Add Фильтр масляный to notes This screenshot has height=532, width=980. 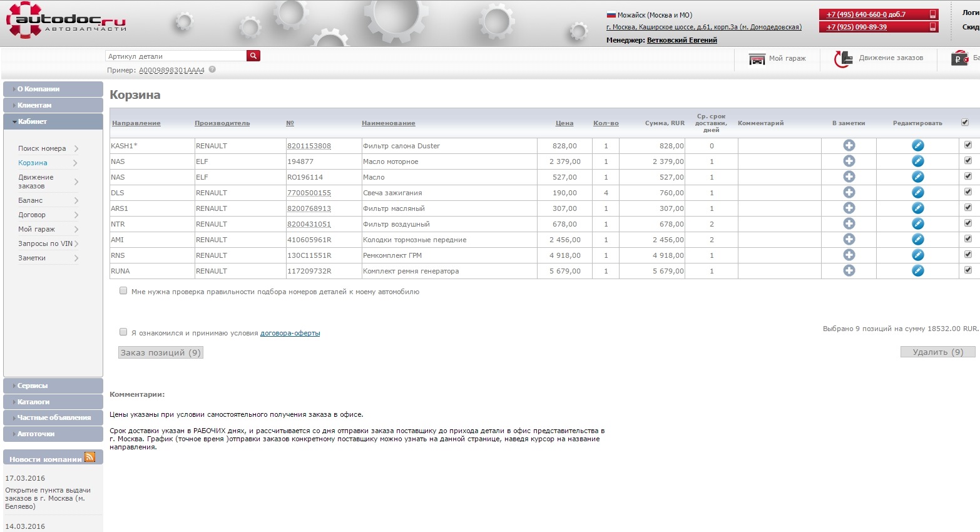[x=849, y=208]
